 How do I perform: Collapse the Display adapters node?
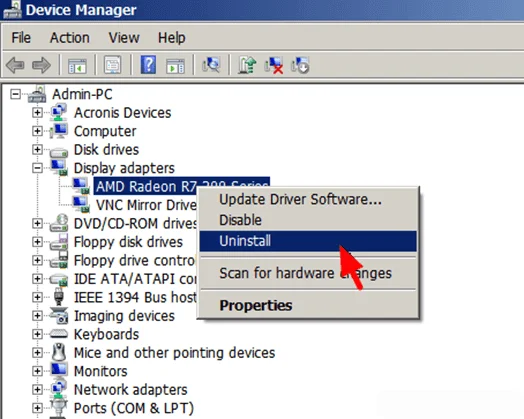click(37, 168)
